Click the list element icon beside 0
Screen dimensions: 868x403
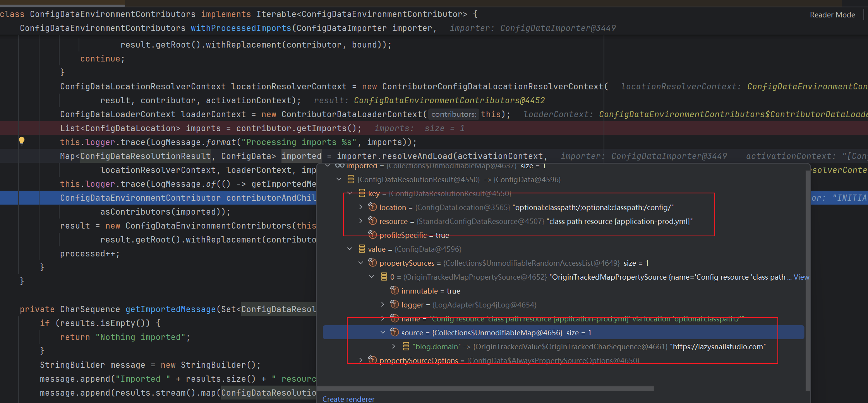[384, 277]
